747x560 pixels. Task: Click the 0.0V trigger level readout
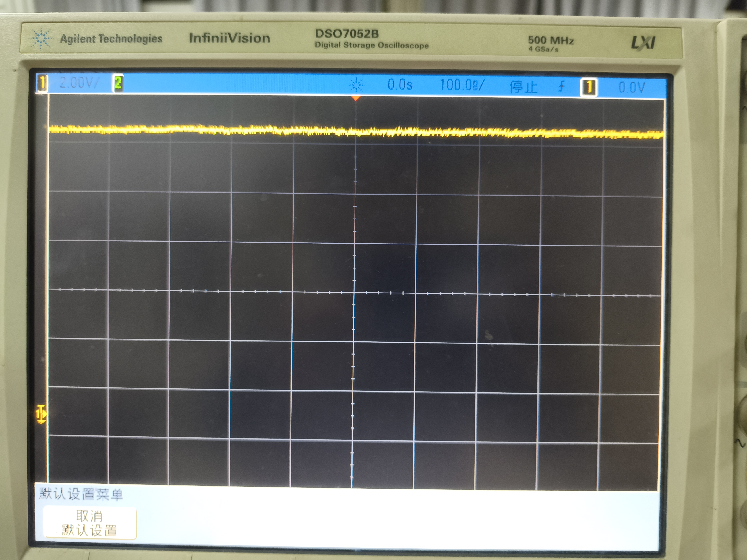(632, 88)
